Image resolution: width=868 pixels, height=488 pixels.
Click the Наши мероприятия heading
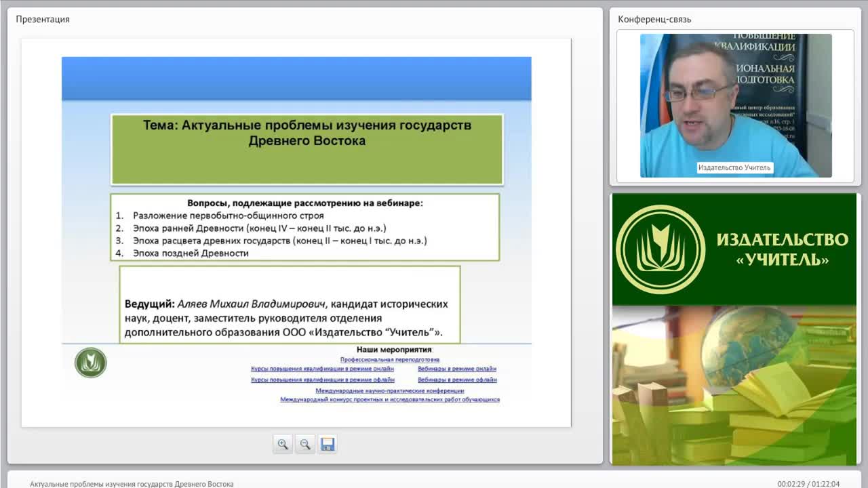[394, 350]
